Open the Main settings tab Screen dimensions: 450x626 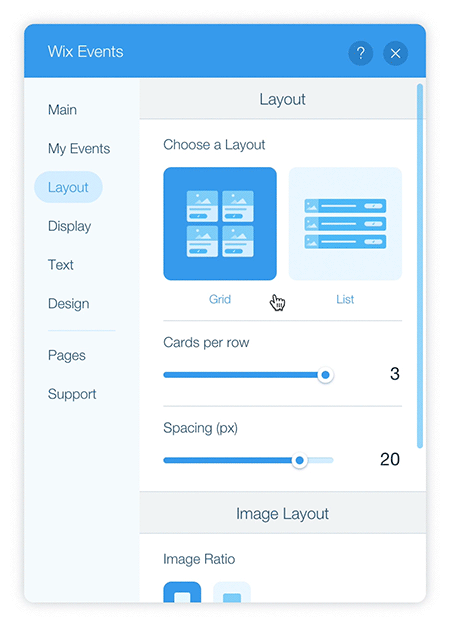[x=62, y=109]
